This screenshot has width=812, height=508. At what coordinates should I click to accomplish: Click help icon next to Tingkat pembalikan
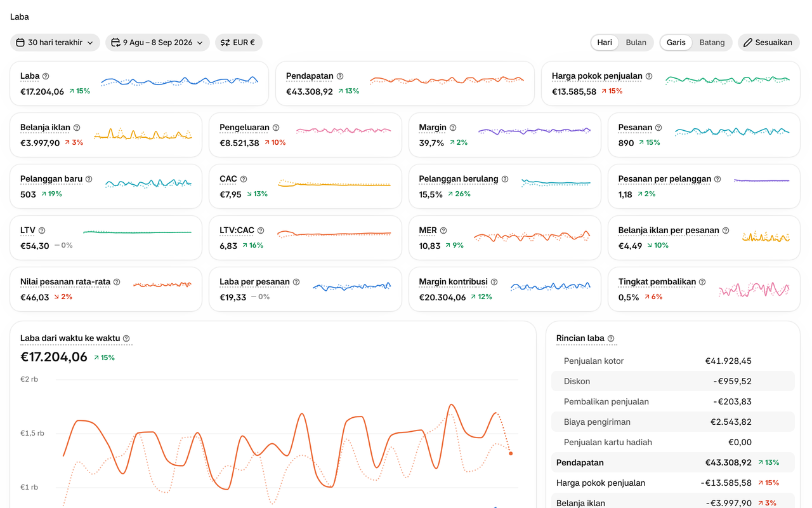(x=702, y=282)
